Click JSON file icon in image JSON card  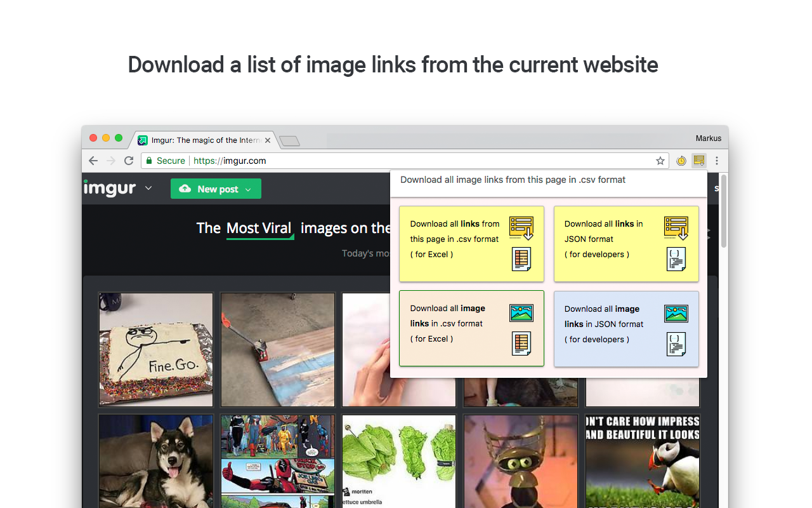tap(676, 344)
